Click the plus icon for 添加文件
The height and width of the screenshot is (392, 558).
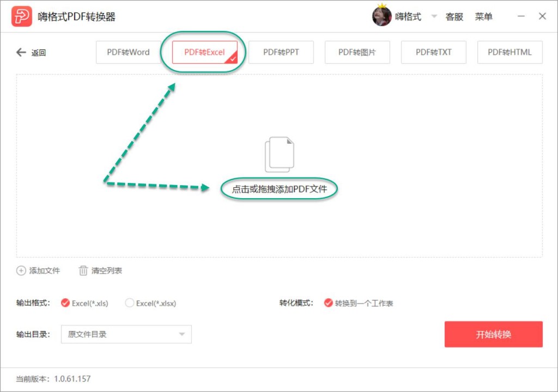(x=21, y=271)
